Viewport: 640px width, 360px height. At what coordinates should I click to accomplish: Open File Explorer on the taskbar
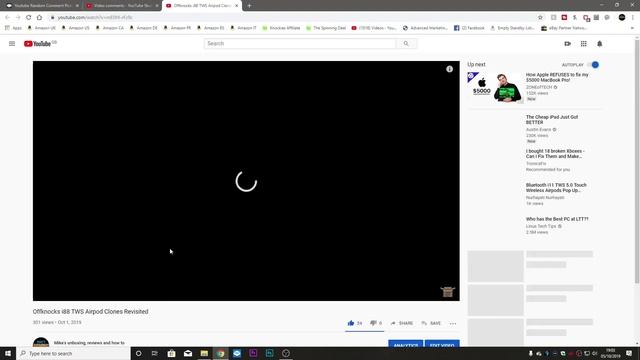(204, 353)
